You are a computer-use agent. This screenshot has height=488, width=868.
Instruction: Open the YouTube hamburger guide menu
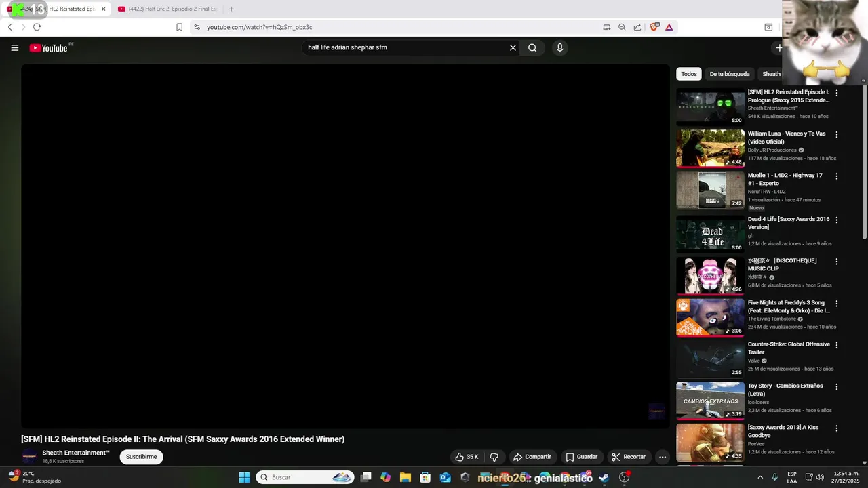[x=15, y=48]
